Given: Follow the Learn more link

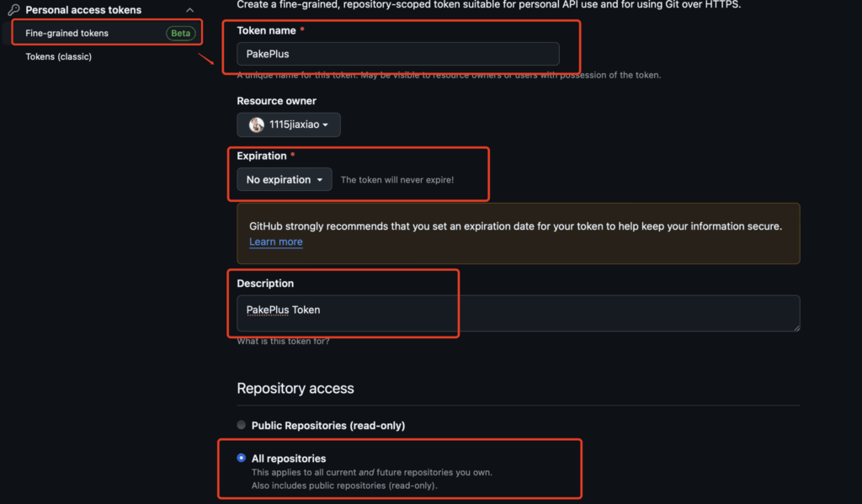Looking at the screenshot, I should click(x=276, y=241).
